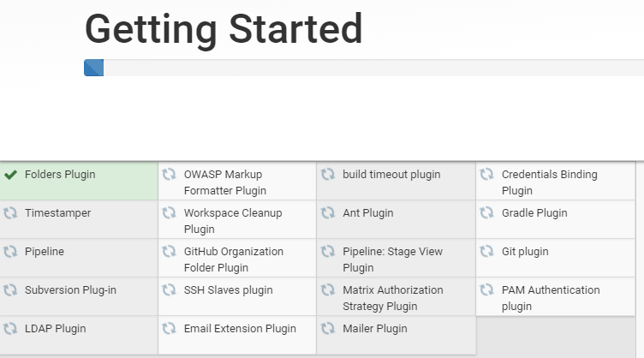Click the refresh icon beside Mailer Plugin
The image size is (644, 358).
(328, 329)
